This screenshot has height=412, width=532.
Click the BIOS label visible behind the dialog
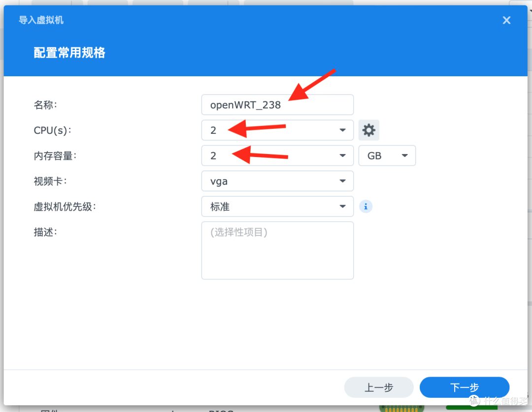(x=223, y=410)
